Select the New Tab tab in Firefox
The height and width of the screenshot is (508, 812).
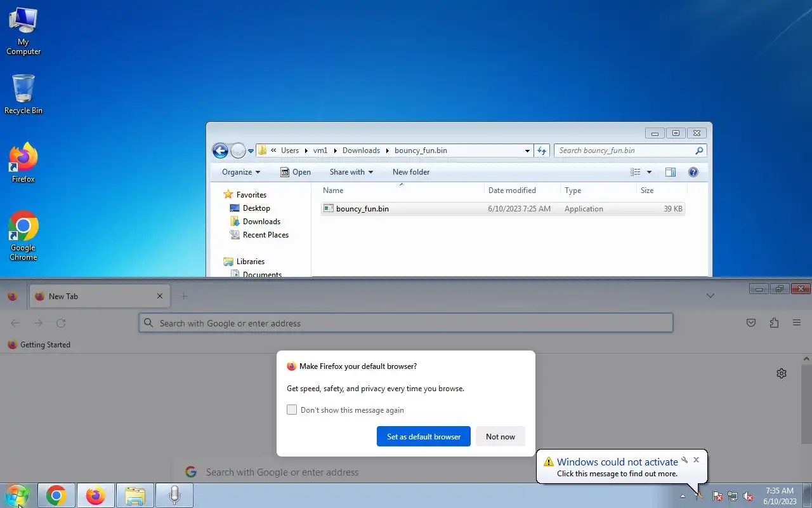click(98, 296)
